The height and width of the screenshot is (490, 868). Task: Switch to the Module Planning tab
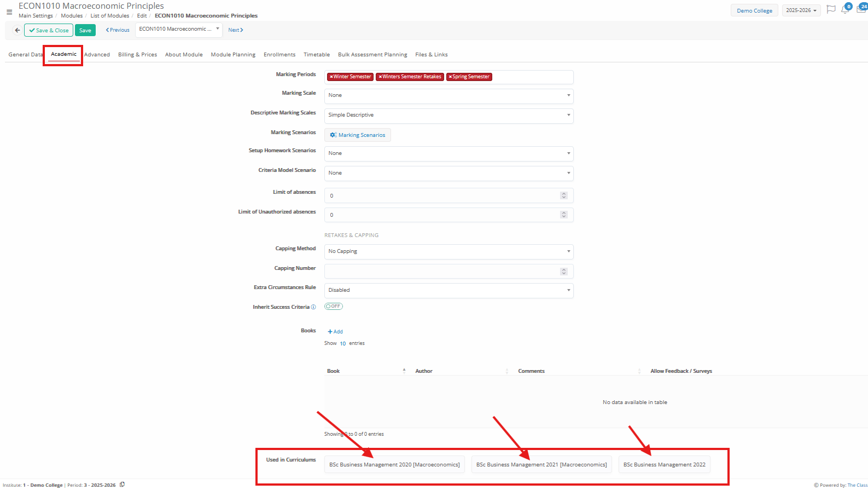tap(233, 55)
